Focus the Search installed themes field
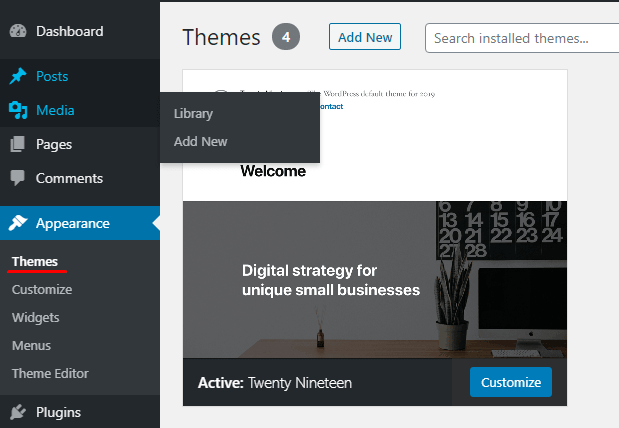Image resolution: width=619 pixels, height=428 pixels. (522, 38)
